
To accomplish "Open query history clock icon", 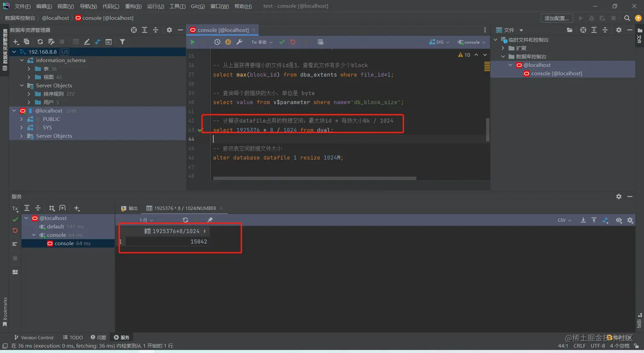I will pos(217,42).
